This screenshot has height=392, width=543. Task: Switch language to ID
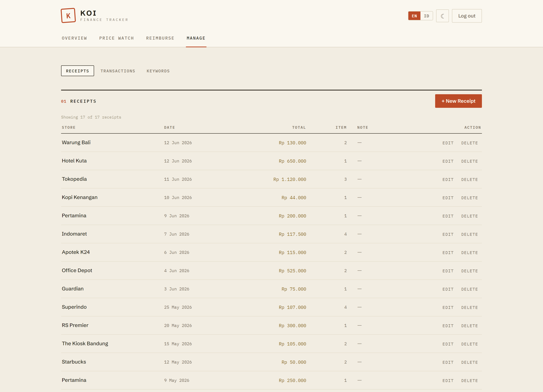point(426,16)
